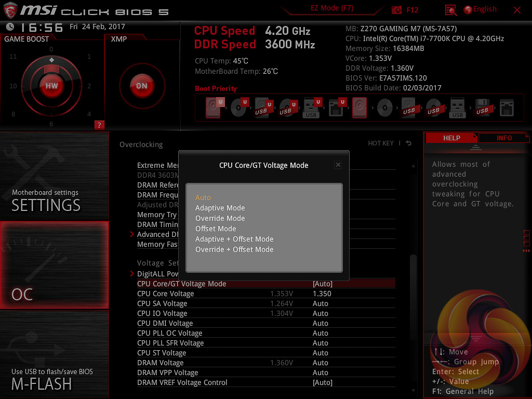
Task: Select Adaptive Mode option
Action: [220, 208]
